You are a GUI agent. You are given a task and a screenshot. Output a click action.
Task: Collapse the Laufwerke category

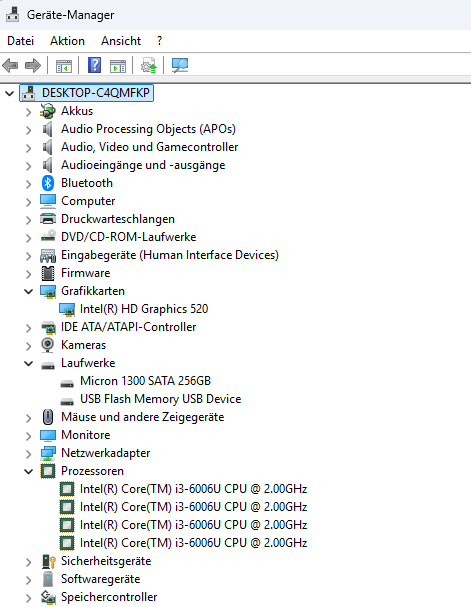coord(29,363)
